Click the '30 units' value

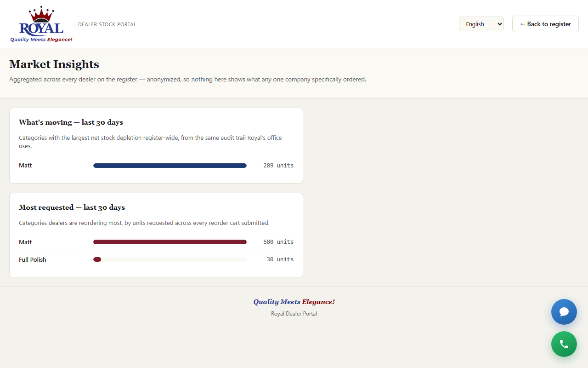click(x=280, y=259)
